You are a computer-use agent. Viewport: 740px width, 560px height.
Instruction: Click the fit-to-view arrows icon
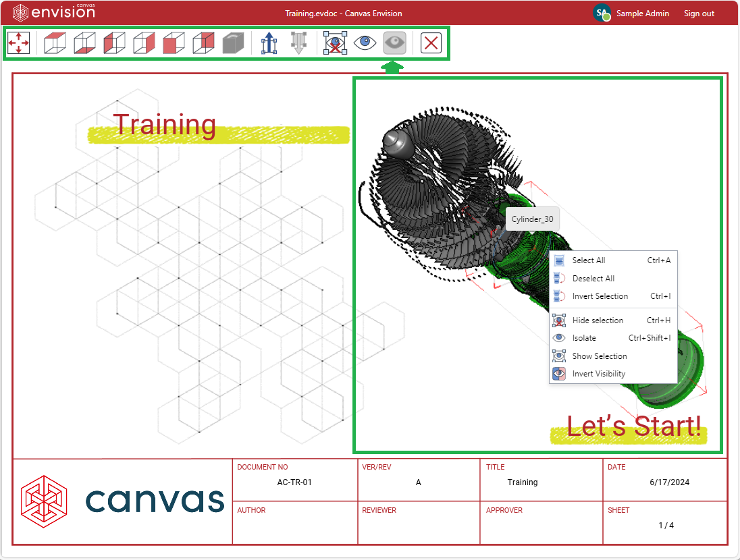(20, 43)
